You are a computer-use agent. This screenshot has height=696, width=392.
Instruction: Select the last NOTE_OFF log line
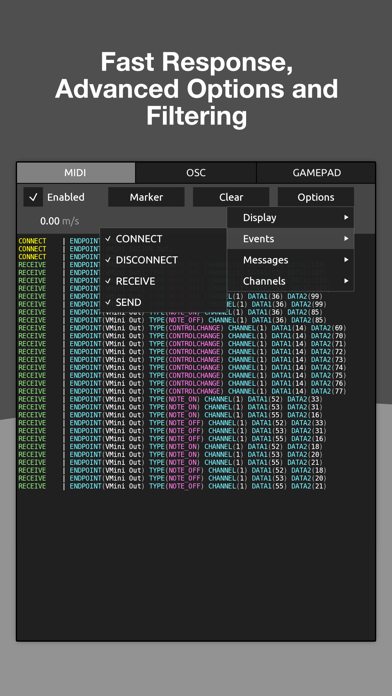(172, 486)
